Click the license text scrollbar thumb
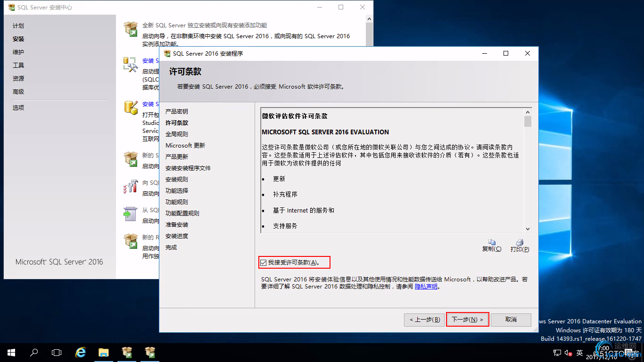Screen dimensions: 644x362 click(x=528, y=122)
